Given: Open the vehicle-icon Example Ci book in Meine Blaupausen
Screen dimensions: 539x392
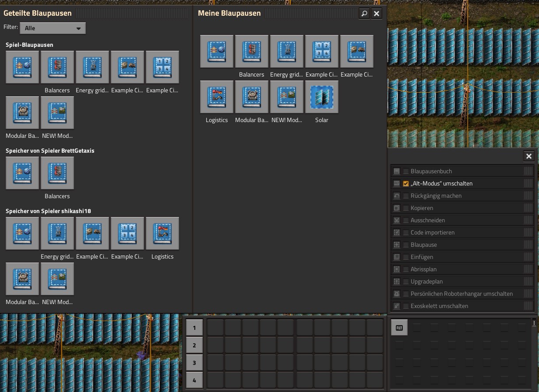Looking at the screenshot, I should click(x=357, y=51).
